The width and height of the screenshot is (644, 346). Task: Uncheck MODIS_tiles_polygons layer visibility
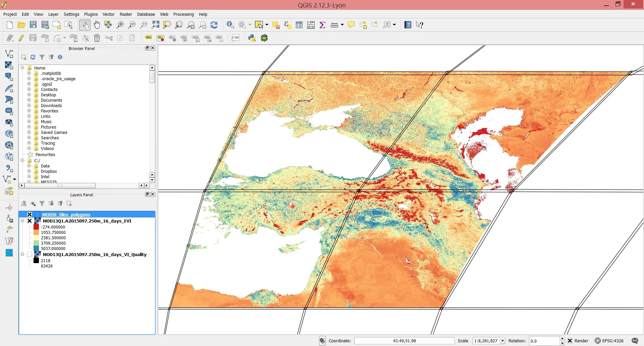coord(30,214)
